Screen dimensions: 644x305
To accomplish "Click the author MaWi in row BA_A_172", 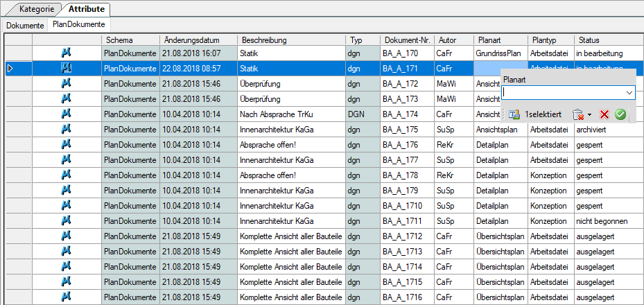I will click(454, 84).
